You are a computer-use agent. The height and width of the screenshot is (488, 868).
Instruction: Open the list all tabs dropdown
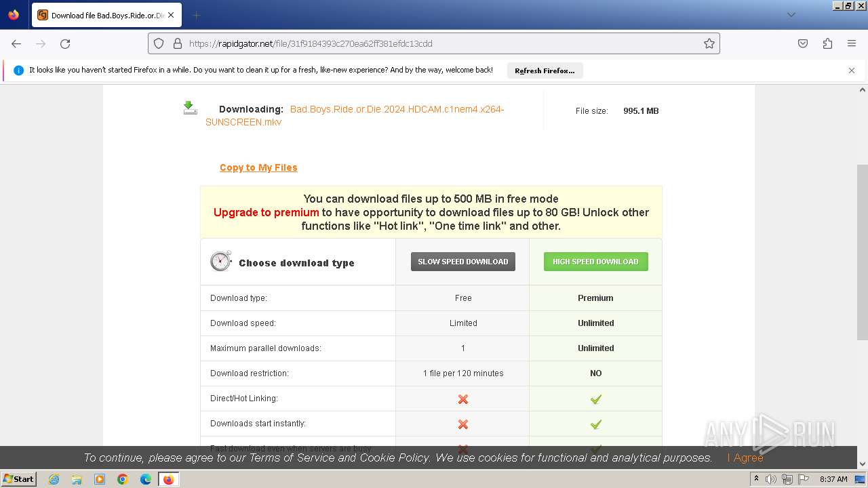pos(791,15)
